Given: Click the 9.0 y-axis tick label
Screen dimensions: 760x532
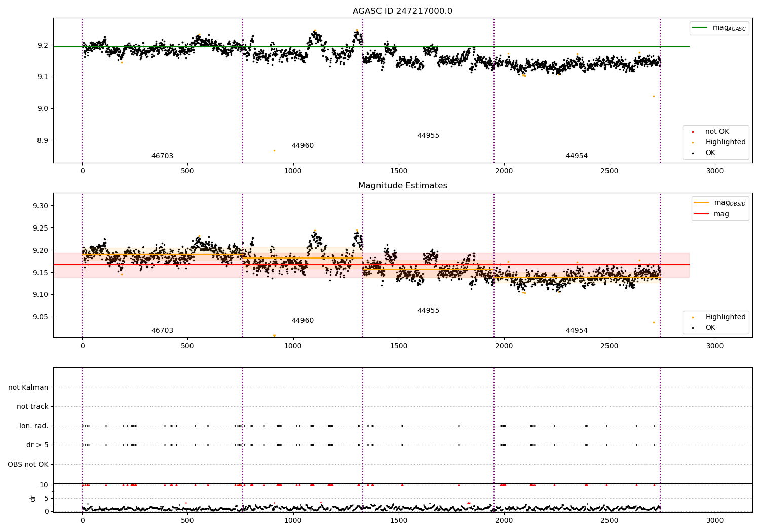Looking at the screenshot, I should (43, 109).
